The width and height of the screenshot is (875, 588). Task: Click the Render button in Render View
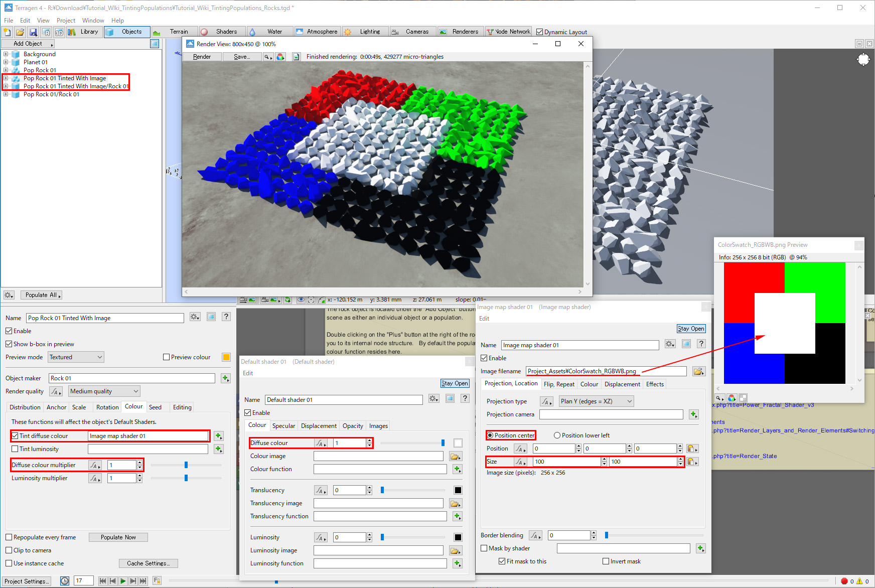click(x=202, y=57)
